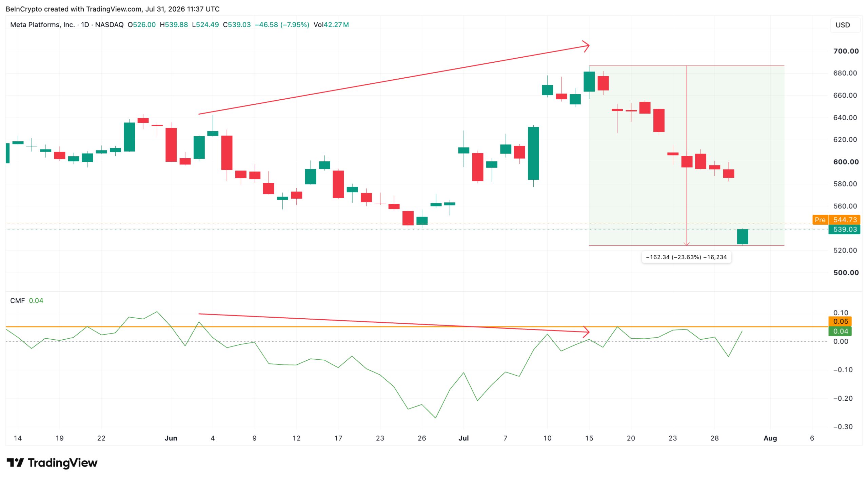Click the 660.00 price axis label
868x480 pixels.
click(x=845, y=95)
